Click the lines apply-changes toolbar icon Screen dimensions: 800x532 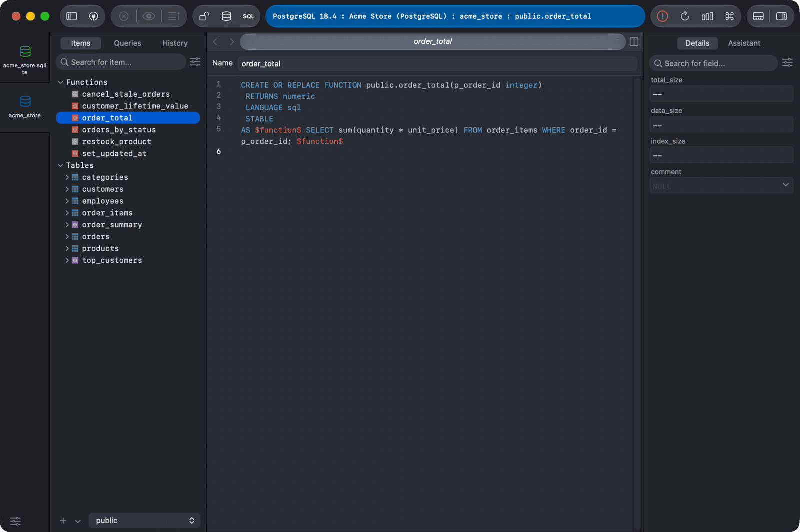click(x=174, y=16)
